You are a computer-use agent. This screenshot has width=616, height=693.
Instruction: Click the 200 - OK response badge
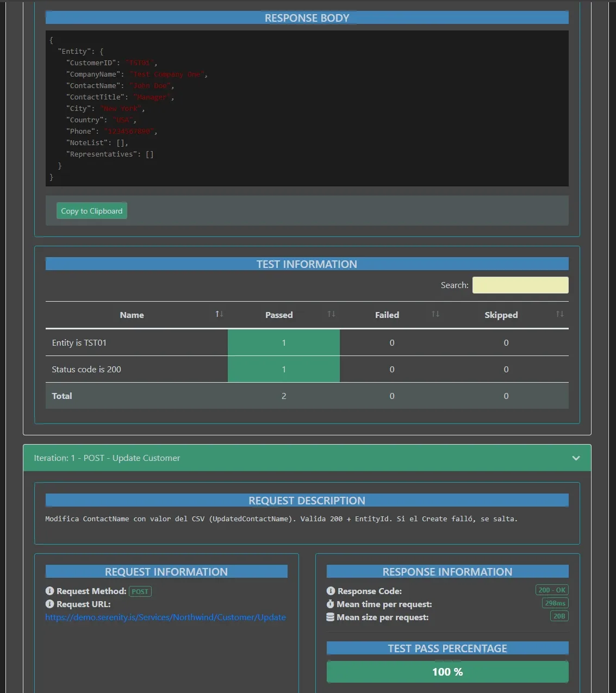click(x=552, y=590)
